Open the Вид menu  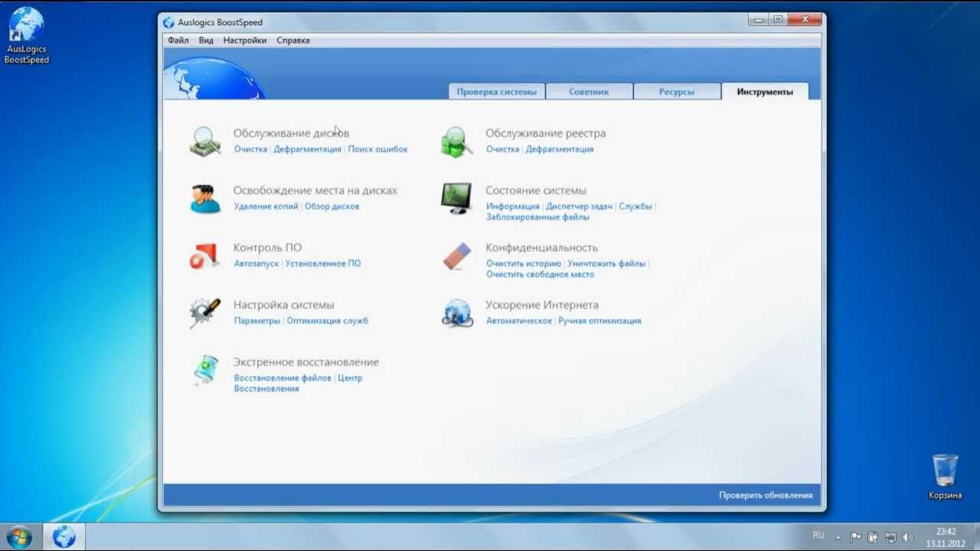click(206, 41)
